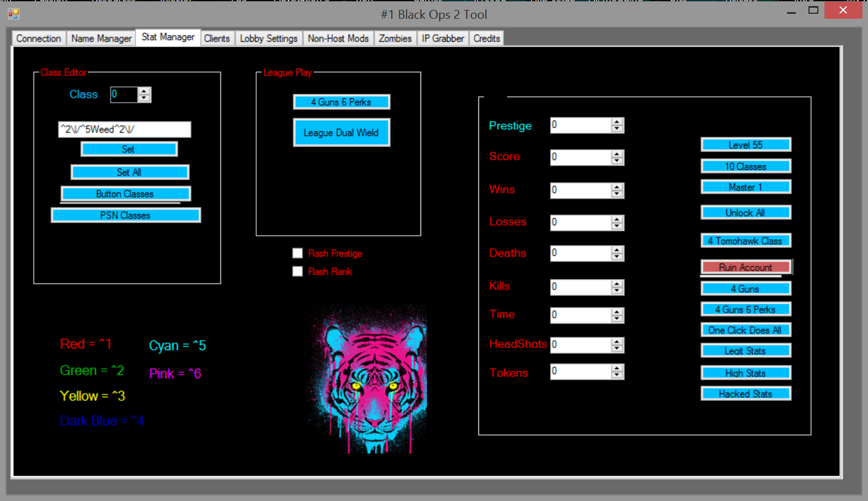This screenshot has height=501, width=868.
Task: Click stats panel 4 Guns 6 Perks
Action: 746,310
